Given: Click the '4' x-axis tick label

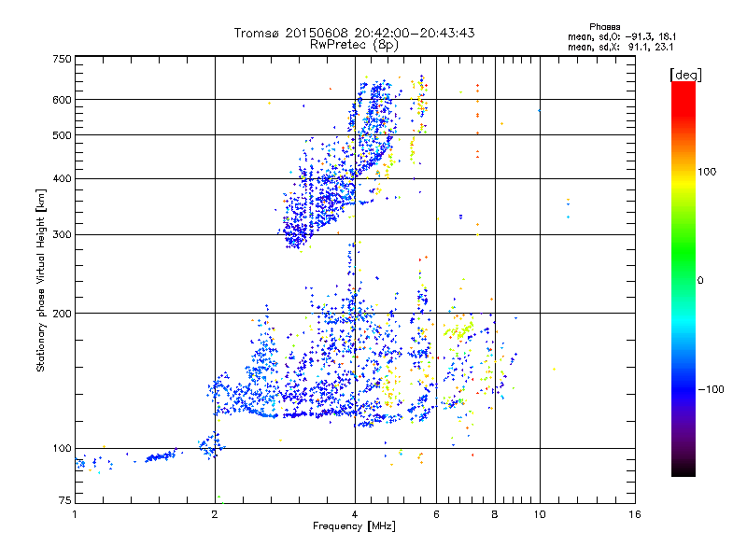Looking at the screenshot, I should tap(355, 514).
